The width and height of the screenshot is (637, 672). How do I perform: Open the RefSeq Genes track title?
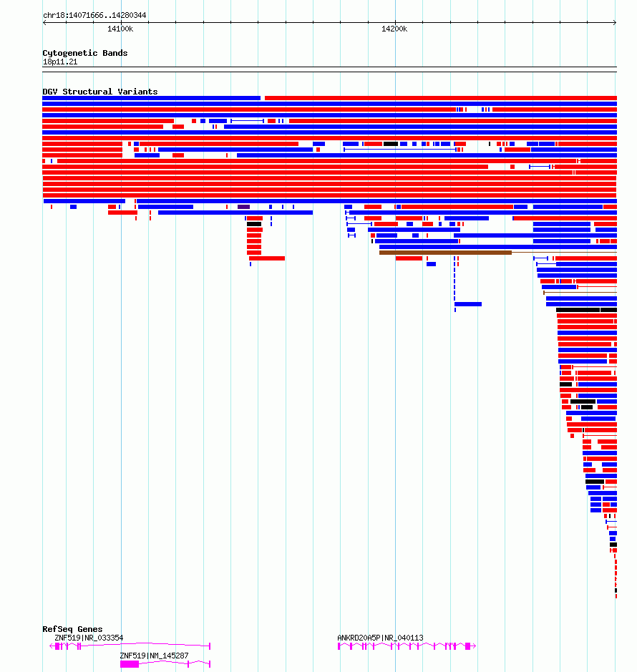(72, 629)
